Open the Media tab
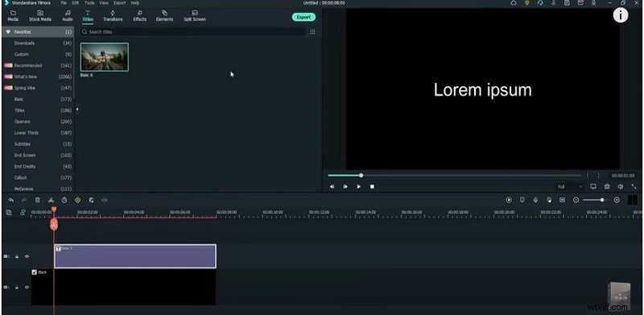Image resolution: width=644 pixels, height=315 pixels. 13,16
